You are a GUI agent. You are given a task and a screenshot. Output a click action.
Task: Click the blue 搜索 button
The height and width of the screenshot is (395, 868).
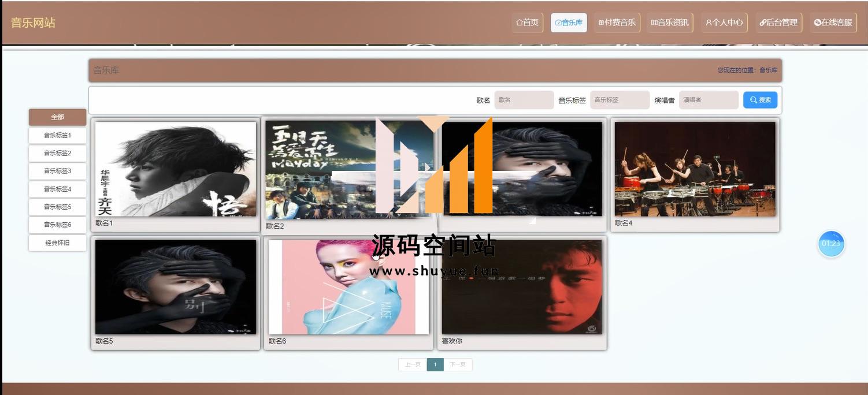coord(760,100)
